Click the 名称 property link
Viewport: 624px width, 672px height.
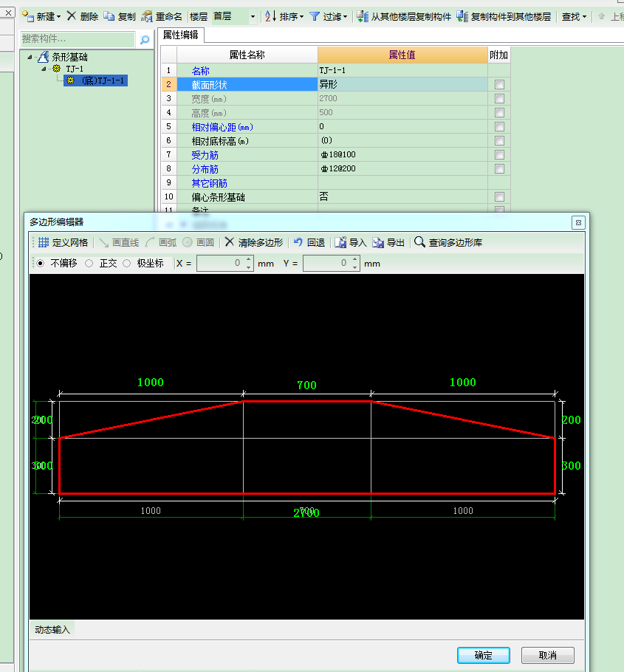click(201, 71)
